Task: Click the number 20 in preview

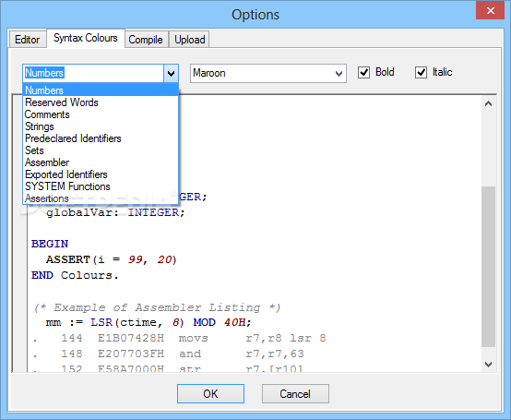Action: 164,259
